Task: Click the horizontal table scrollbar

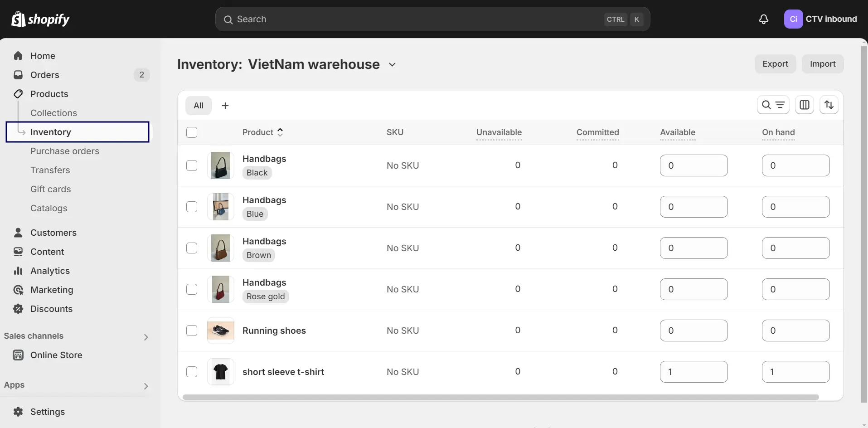Action: tap(500, 397)
